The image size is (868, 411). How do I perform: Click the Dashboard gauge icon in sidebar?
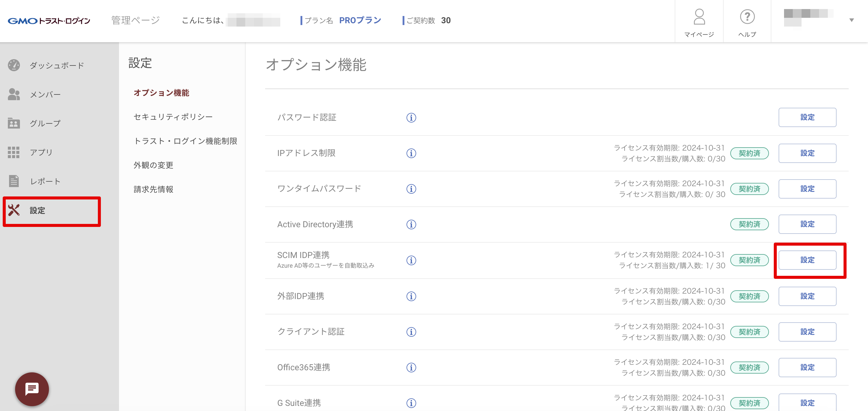coord(14,65)
